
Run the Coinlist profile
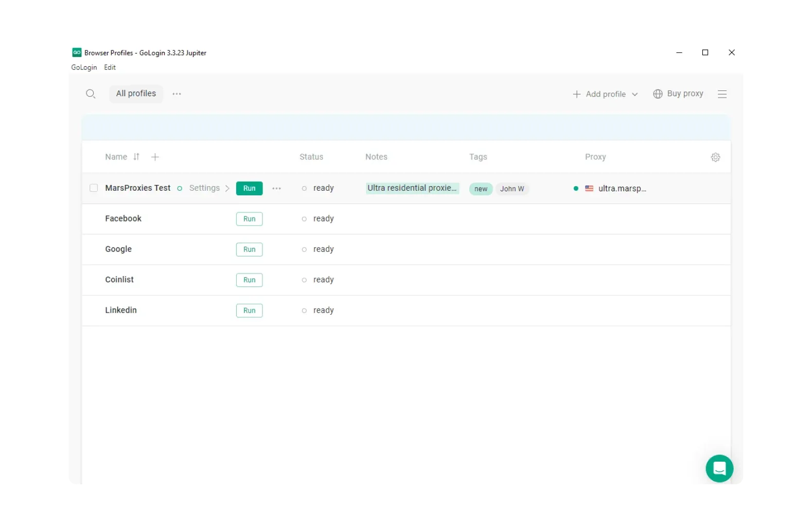pos(250,280)
